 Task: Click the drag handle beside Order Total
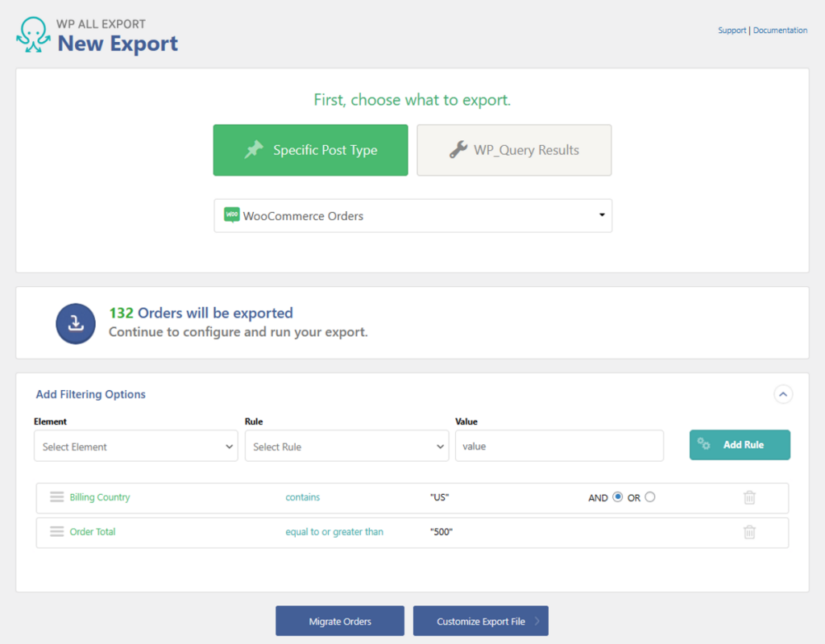point(56,532)
